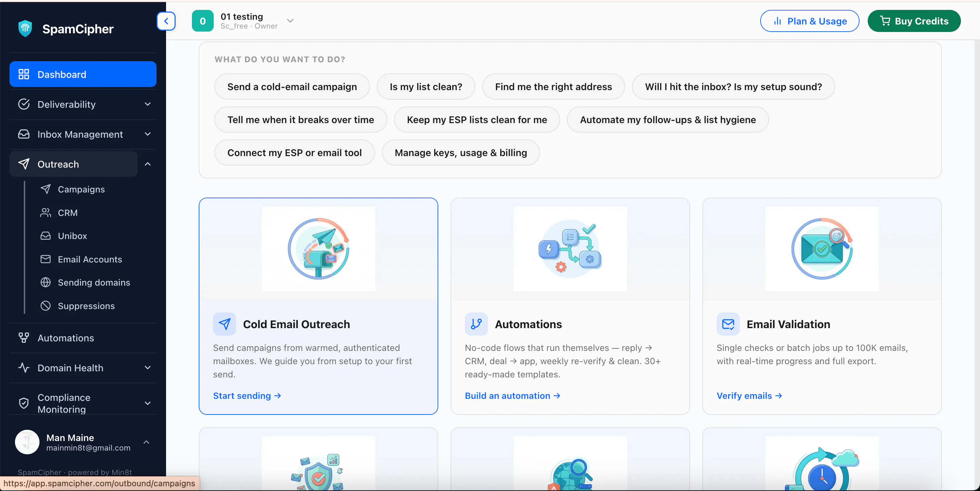This screenshot has width=980, height=491.
Task: Select 'Find me the right address' chip
Action: 554,87
